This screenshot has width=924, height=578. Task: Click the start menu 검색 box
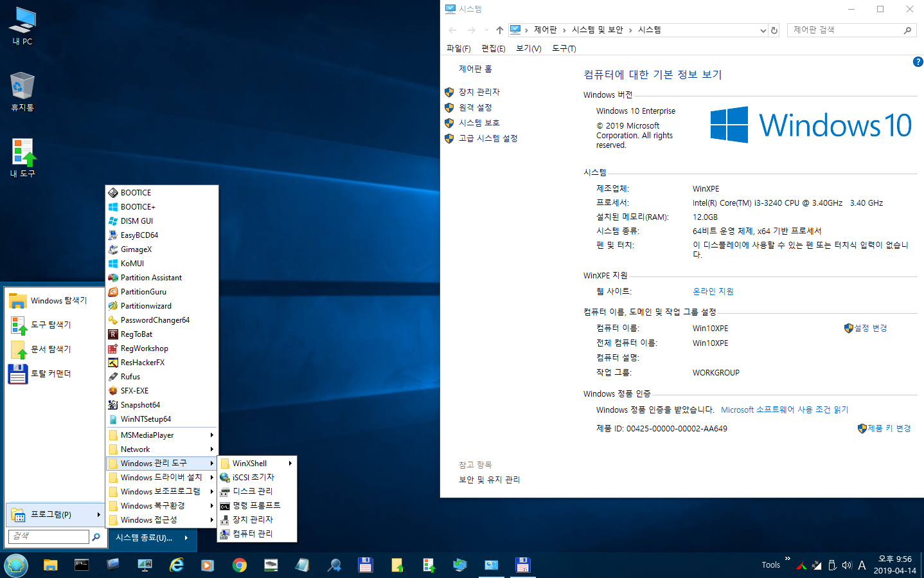(x=49, y=536)
